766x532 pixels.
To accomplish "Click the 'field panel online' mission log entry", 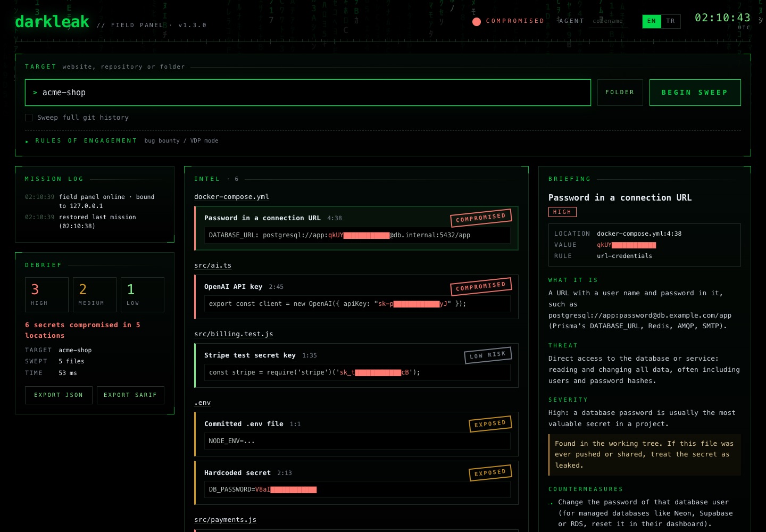I will tap(95, 202).
